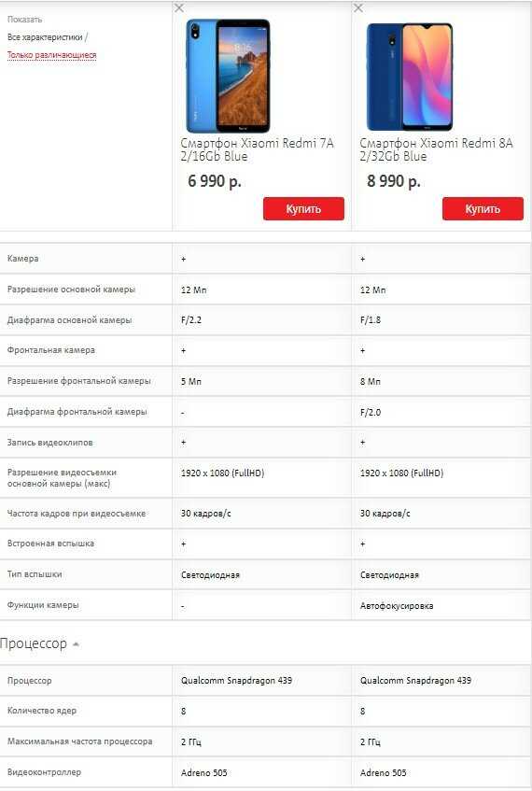Viewport: 532px width, 791px height.
Task: Show only differing characteristics
Action: point(51,54)
